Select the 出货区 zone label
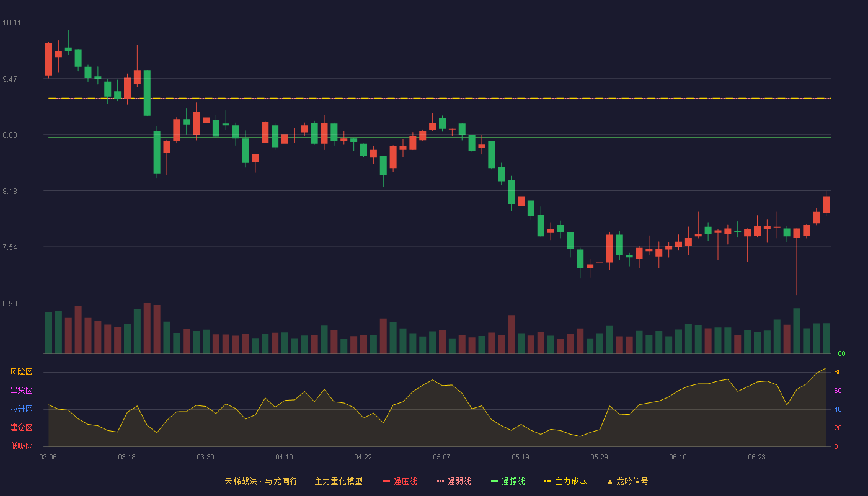 pos(21,391)
